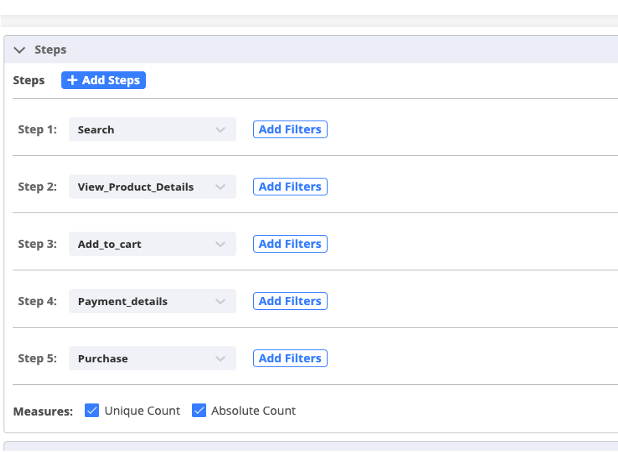The image size is (618, 452).
Task: Click the plus icon in Add Steps
Action: pyautogui.click(x=72, y=80)
